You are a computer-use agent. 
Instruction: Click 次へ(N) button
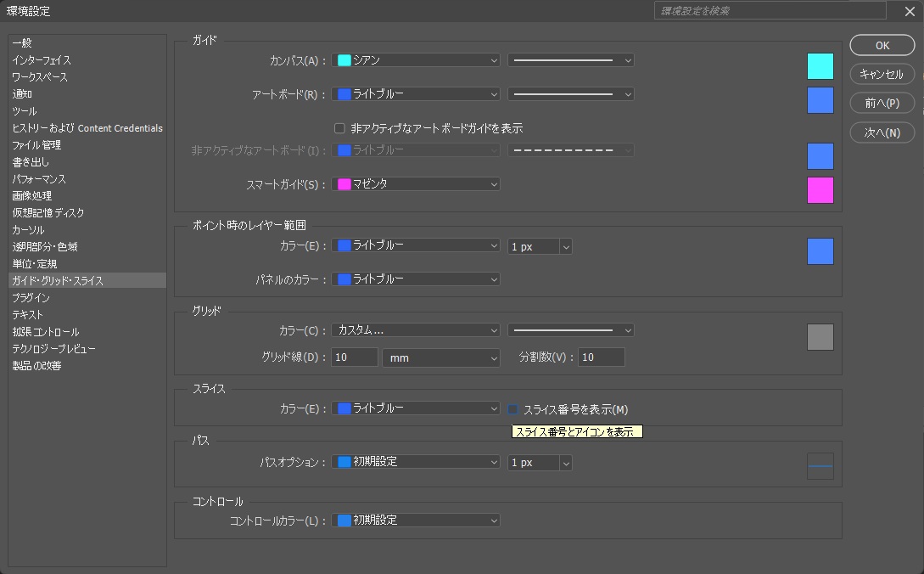[x=882, y=132]
